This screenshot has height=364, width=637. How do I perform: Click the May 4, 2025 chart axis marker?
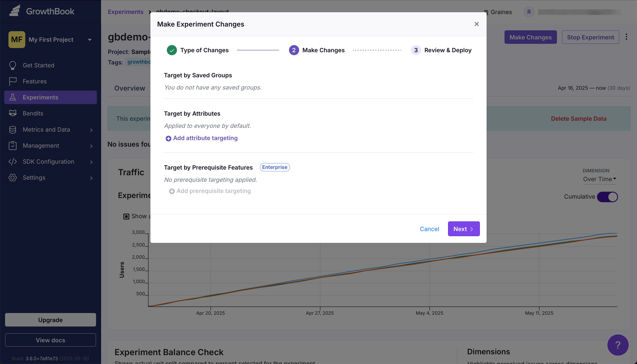[429, 313]
